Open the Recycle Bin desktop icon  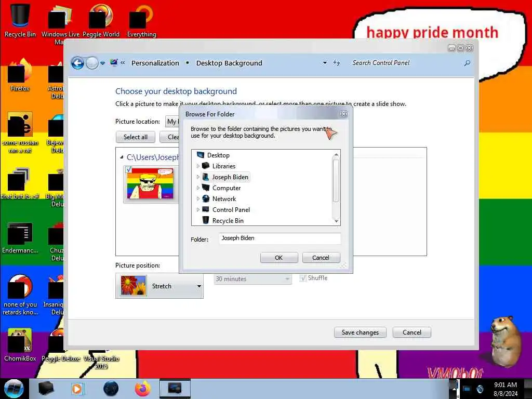[x=20, y=20]
